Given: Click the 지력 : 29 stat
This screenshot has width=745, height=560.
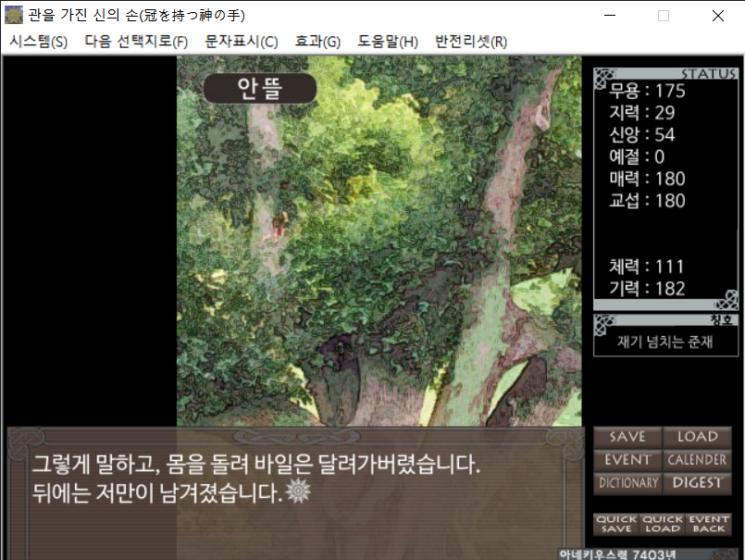Looking at the screenshot, I should 642,113.
